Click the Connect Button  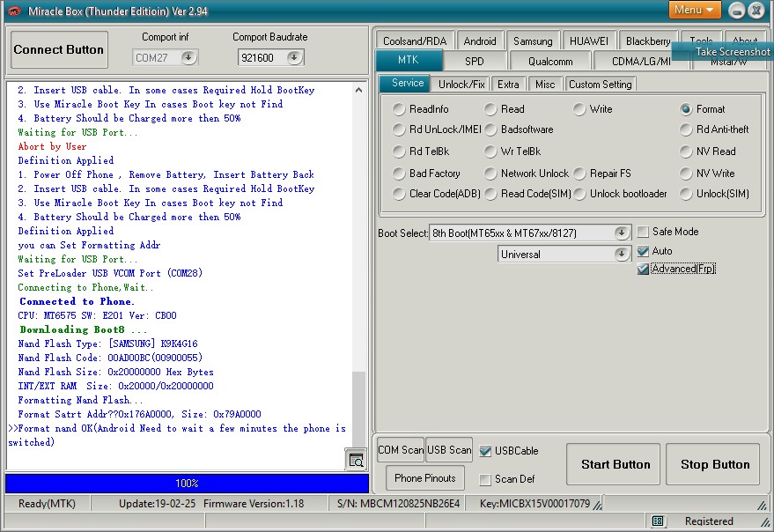tap(59, 49)
